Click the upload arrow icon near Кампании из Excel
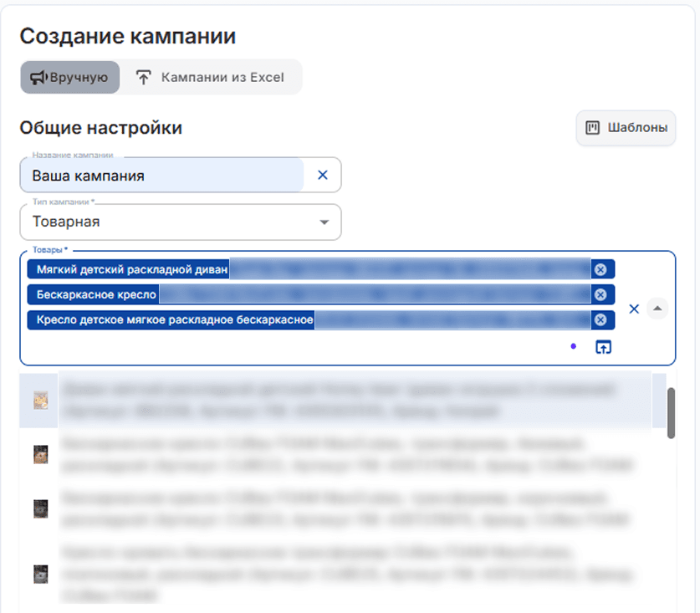 (x=143, y=77)
